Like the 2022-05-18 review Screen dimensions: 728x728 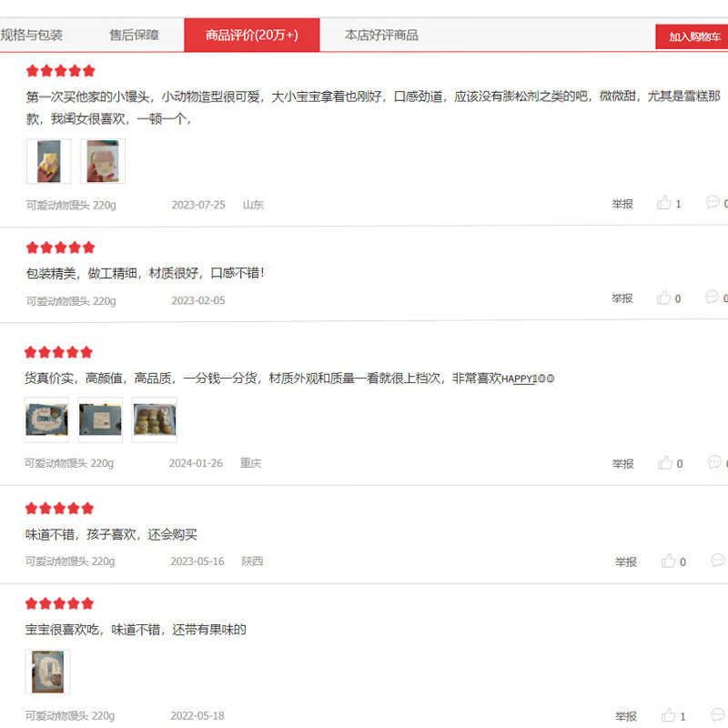click(669, 715)
